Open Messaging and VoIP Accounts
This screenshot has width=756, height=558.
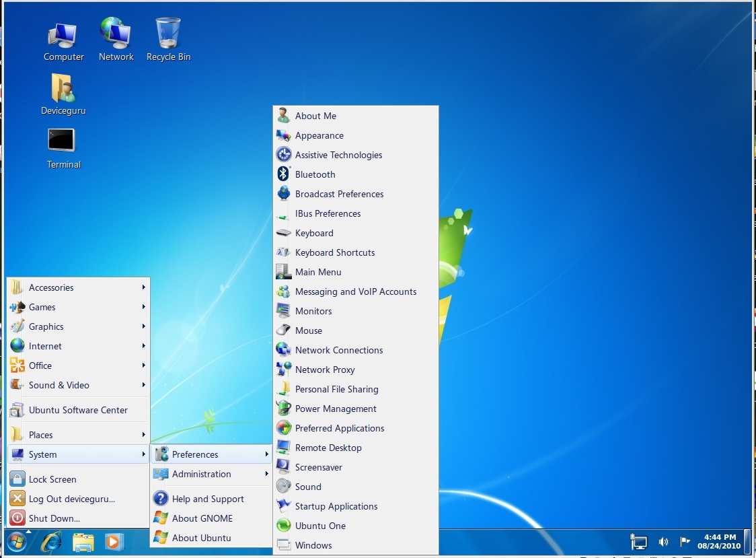(356, 291)
